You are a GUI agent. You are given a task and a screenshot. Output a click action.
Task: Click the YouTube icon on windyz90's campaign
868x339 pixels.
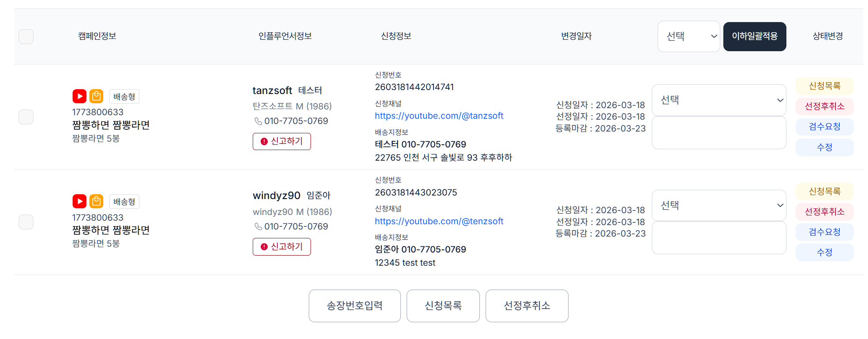click(79, 201)
